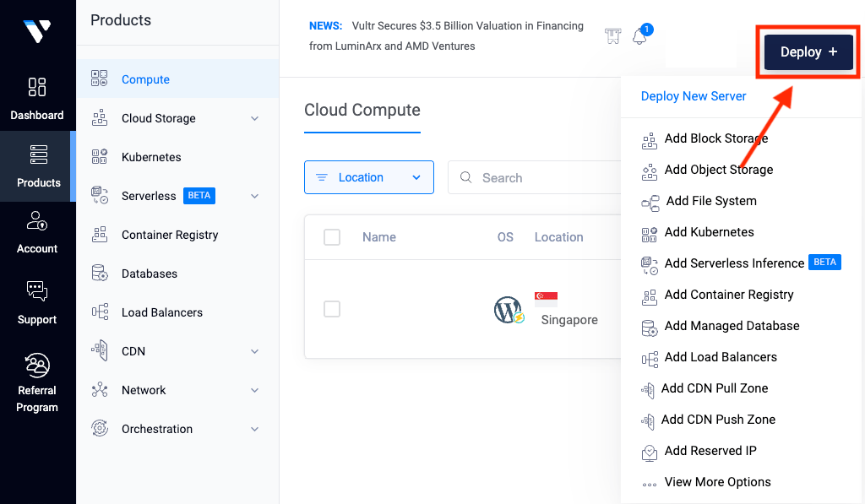The image size is (865, 504).
Task: Click the Singapore location text
Action: tap(569, 320)
